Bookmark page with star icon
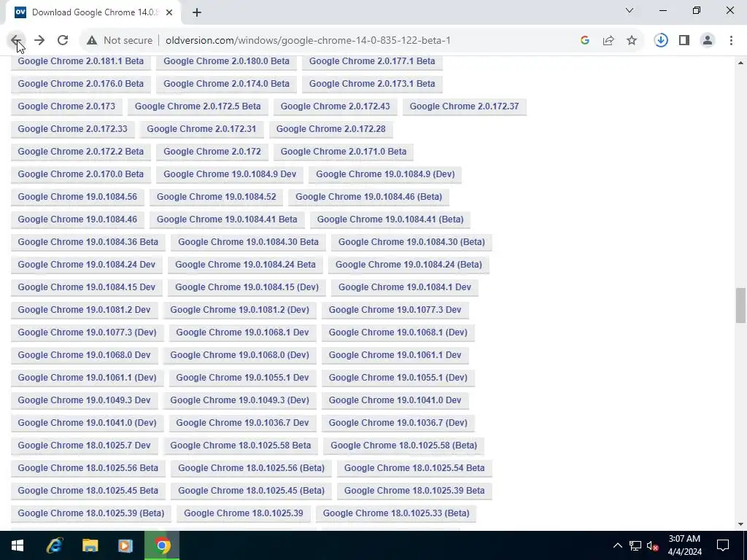 [632, 41]
